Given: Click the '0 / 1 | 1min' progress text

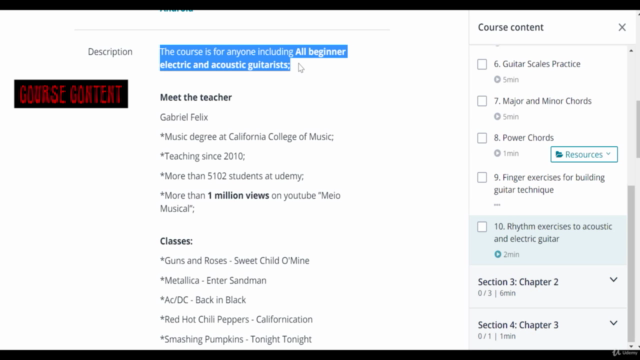Looking at the screenshot, I should [x=497, y=336].
